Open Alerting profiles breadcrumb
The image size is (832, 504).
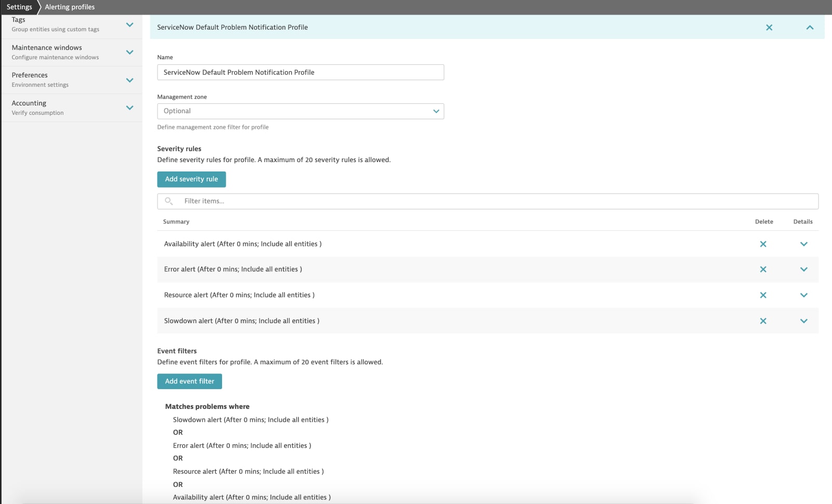tap(70, 7)
